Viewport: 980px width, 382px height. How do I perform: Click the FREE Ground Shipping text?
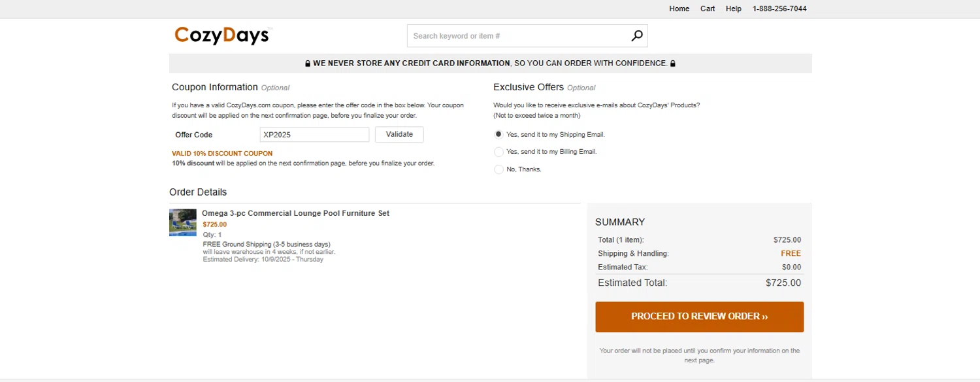[267, 244]
